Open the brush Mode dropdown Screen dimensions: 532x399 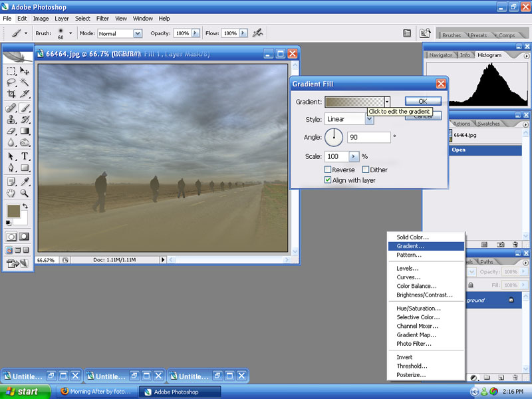[137, 33]
